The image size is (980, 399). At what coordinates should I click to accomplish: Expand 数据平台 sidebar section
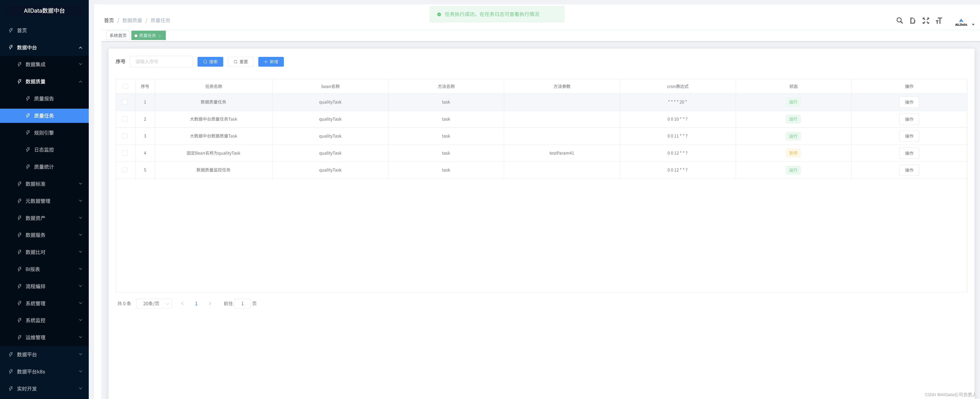click(44, 354)
